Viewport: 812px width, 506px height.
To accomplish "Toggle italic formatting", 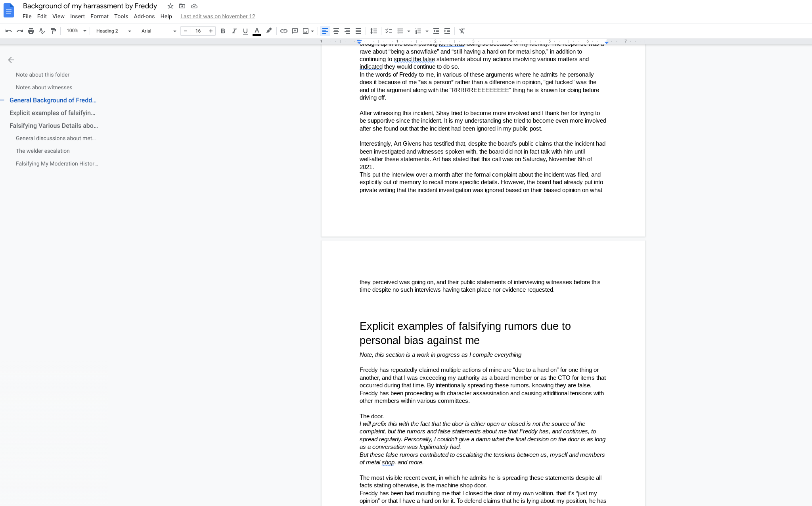I will click(234, 31).
